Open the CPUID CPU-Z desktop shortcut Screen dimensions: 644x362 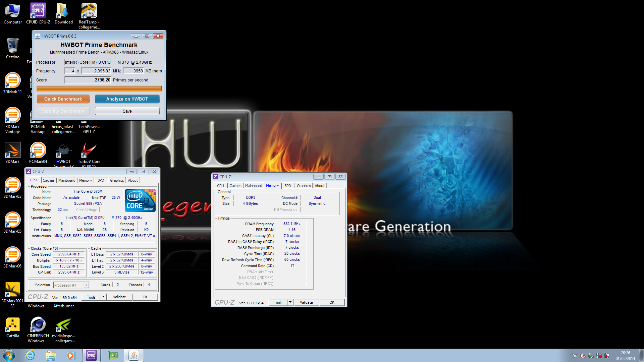38,14
